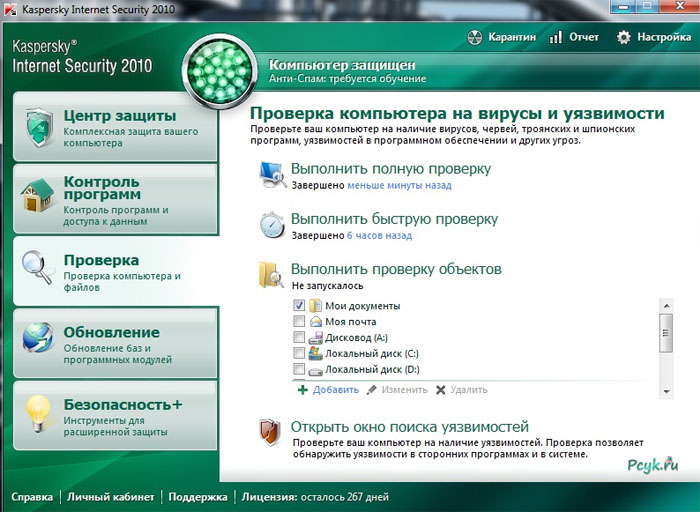Image resolution: width=700 pixels, height=512 pixels.
Task: Click the object list scroll up arrow
Action: pos(666,306)
